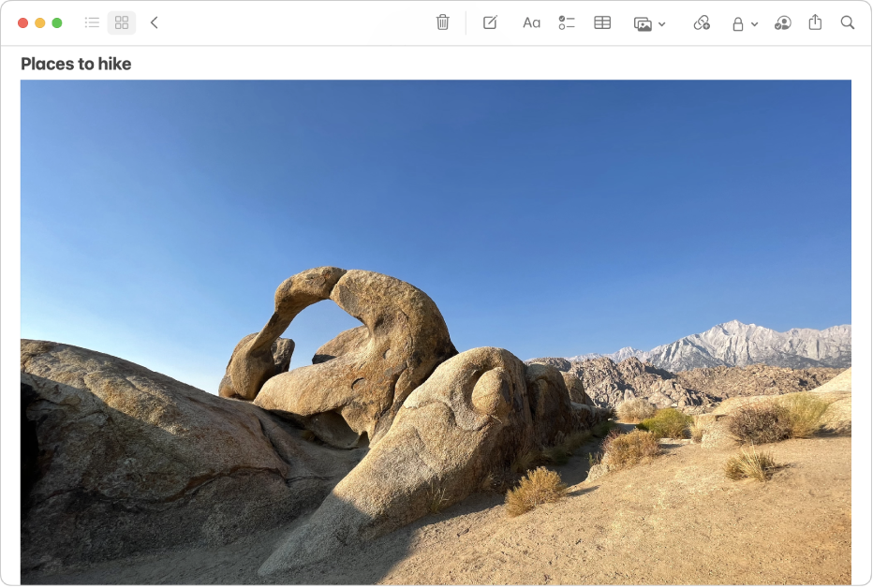Place cursor in the Places to hike title
This screenshot has height=588, width=873.
76,64
